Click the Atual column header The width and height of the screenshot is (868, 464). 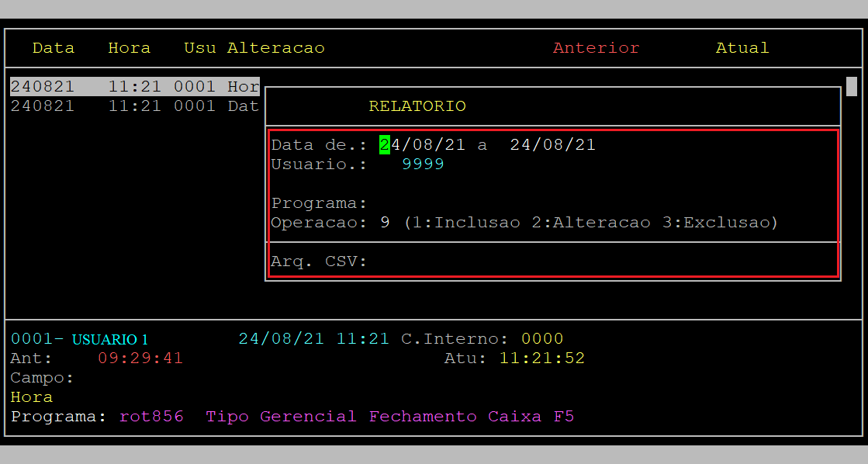pos(742,48)
